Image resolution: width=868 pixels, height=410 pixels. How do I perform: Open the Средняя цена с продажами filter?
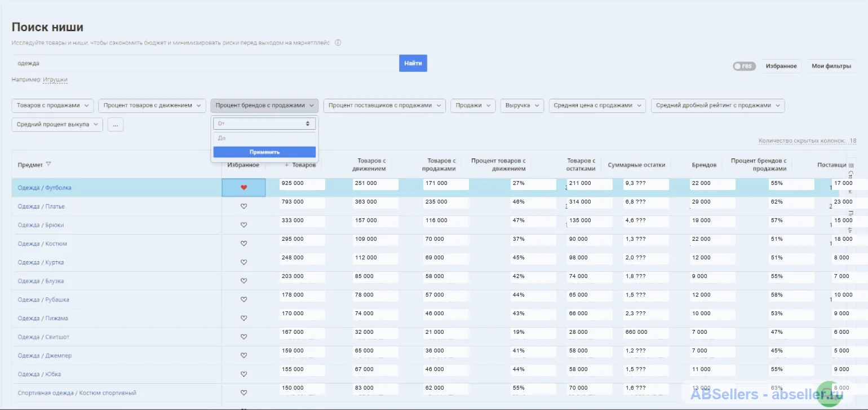[x=597, y=105]
